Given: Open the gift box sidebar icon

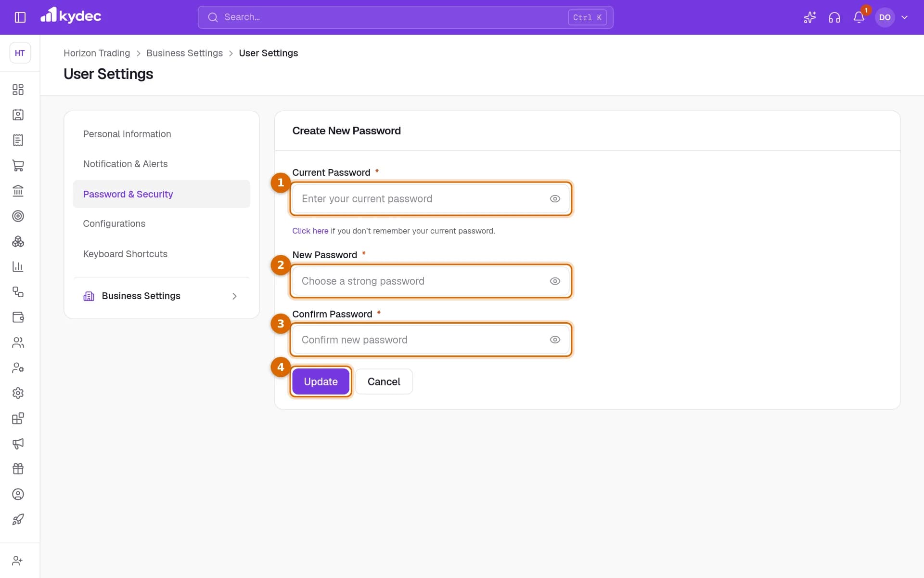Looking at the screenshot, I should tap(18, 469).
